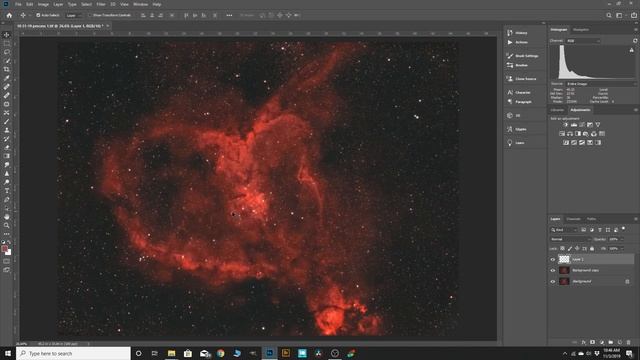640x360 pixels.
Task: Click the foreground color swatch
Action: [x=5, y=249]
